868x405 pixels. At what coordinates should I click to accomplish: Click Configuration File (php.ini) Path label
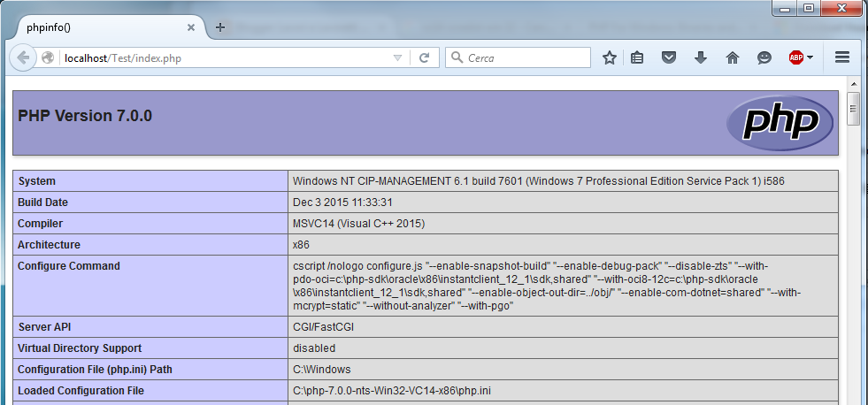(95, 370)
